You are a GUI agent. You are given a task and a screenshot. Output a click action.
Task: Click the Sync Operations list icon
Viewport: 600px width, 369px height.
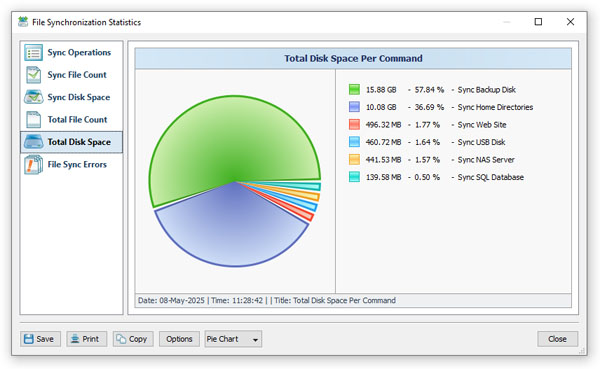point(33,53)
